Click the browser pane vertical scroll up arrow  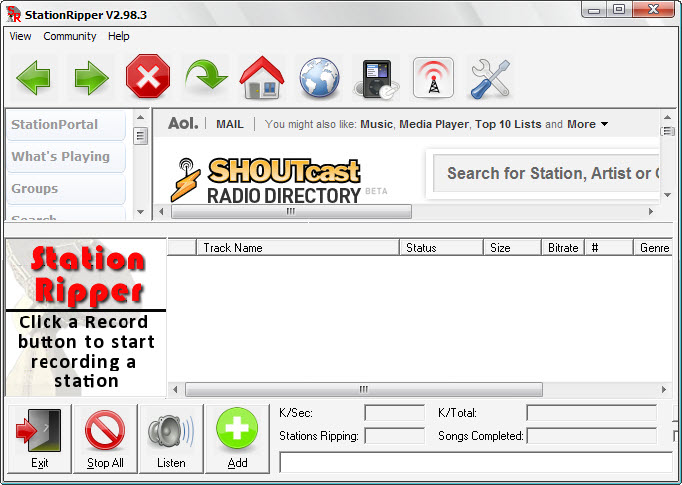coord(667,117)
